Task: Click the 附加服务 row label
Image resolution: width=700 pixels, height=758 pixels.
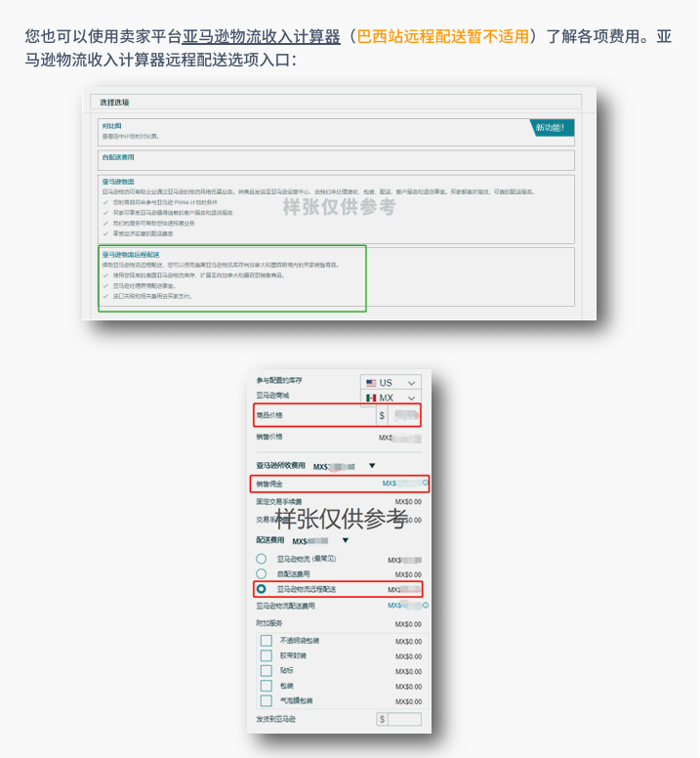Action: tap(269, 623)
